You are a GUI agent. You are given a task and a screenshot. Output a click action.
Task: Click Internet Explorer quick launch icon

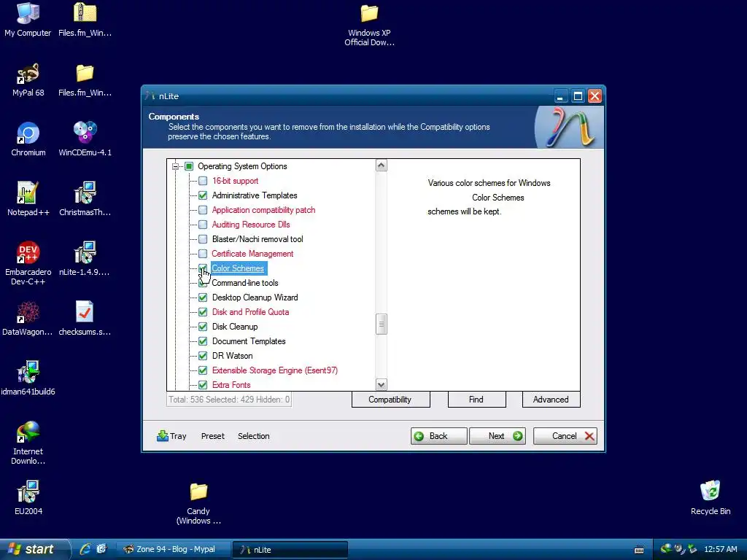(85, 549)
